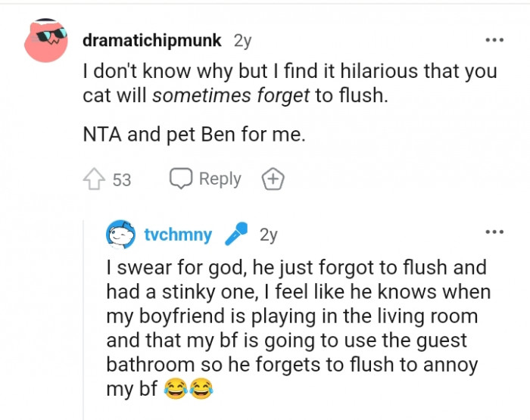Click the 2y timestamp on dramatichipmunk's comment
530x420 pixels.
click(243, 41)
